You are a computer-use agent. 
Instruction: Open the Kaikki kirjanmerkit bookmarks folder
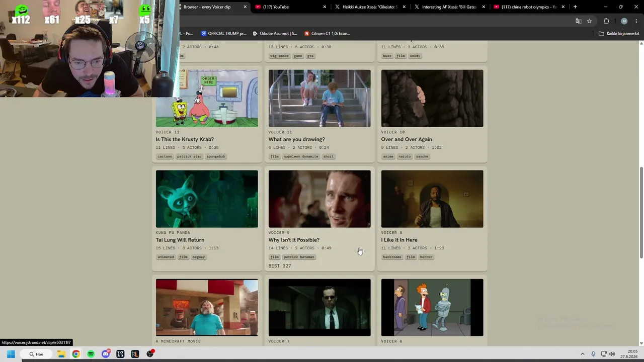click(x=619, y=34)
